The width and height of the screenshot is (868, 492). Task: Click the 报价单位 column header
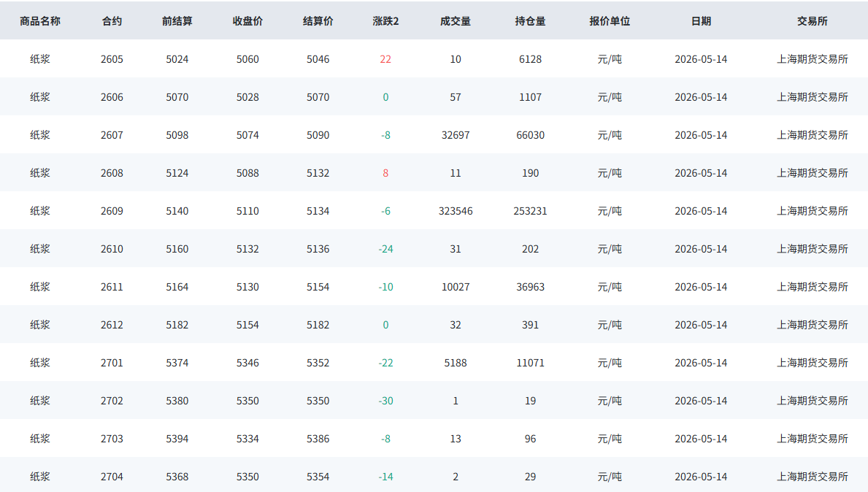pos(610,21)
